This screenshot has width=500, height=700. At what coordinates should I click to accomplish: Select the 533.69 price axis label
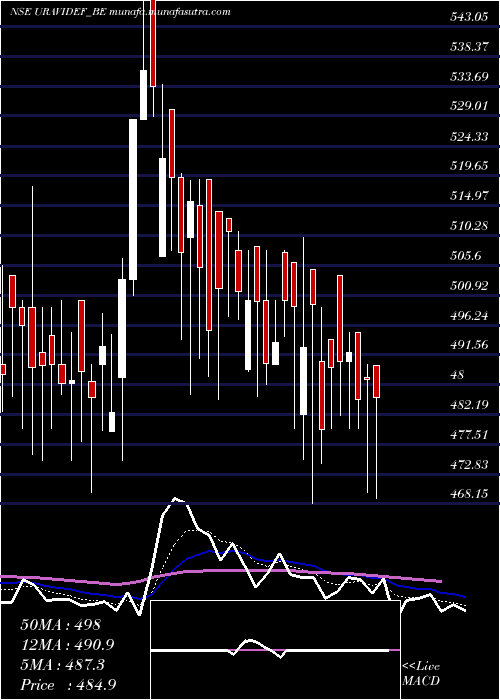pos(469,77)
